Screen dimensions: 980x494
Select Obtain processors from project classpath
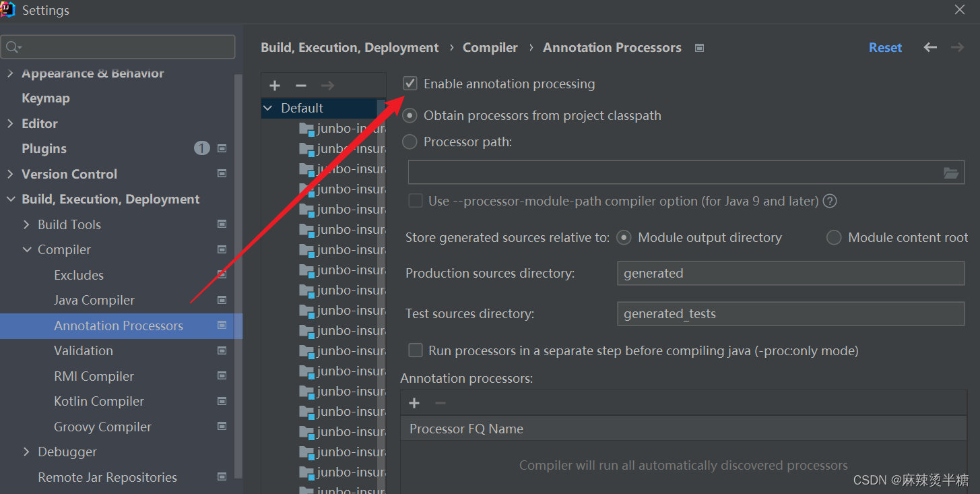point(410,116)
